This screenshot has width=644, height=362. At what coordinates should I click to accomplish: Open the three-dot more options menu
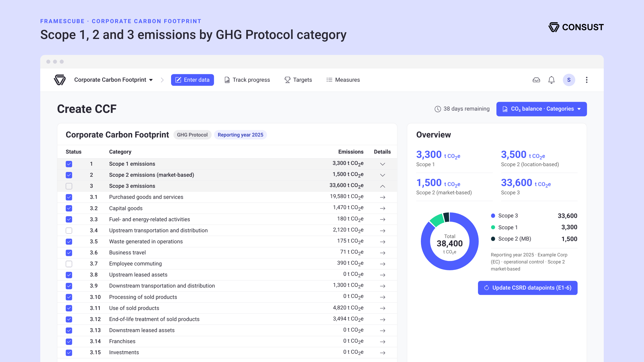tap(587, 80)
